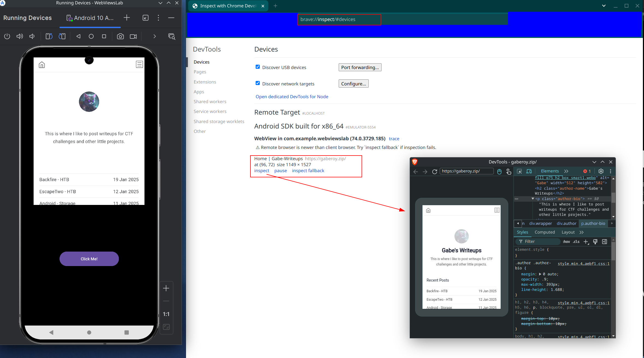Open the hamburger menu in the emulator webpage
This screenshot has width=644, height=358.
click(x=139, y=64)
